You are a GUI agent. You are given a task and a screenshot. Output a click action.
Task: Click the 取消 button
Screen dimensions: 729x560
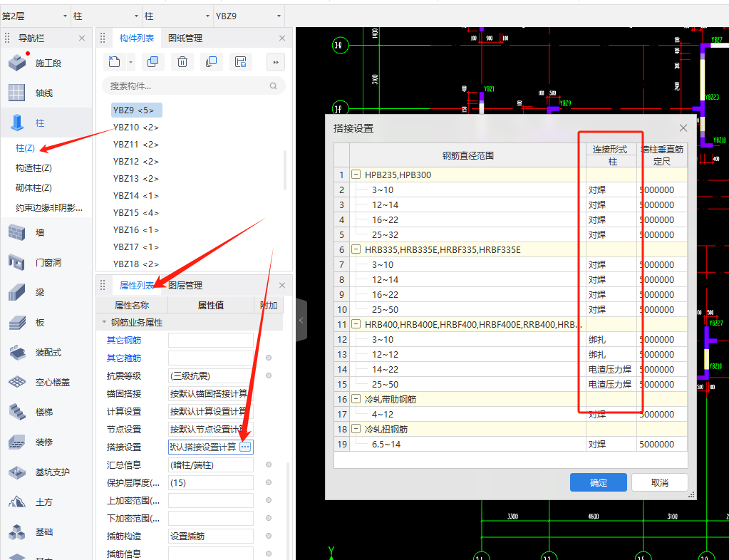(659, 482)
